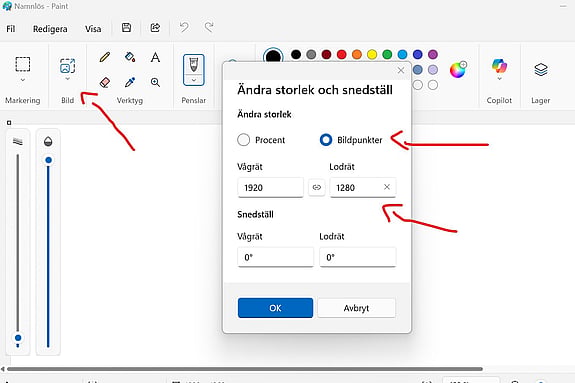Screen dimensions: 575x383
Task: Click the Save icon in title toolbar
Action: (x=127, y=28)
